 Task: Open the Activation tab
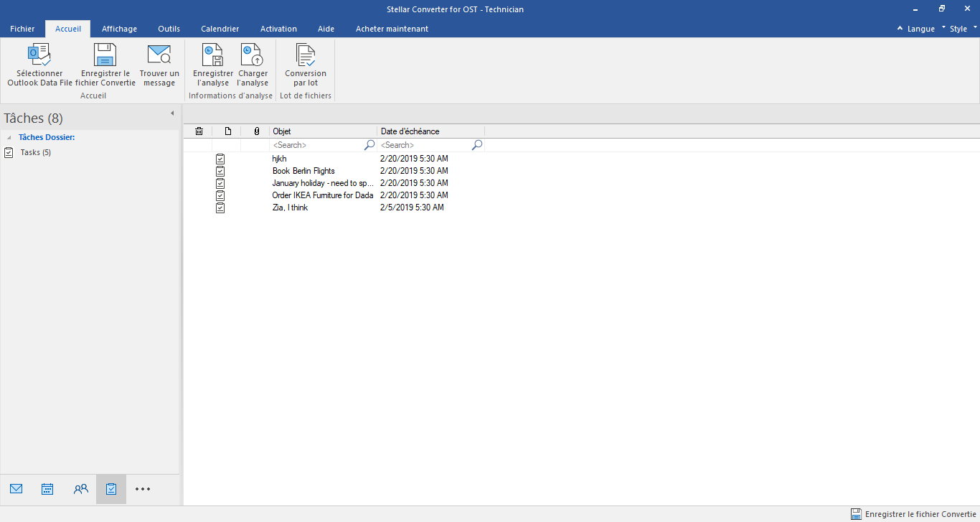tap(278, 29)
